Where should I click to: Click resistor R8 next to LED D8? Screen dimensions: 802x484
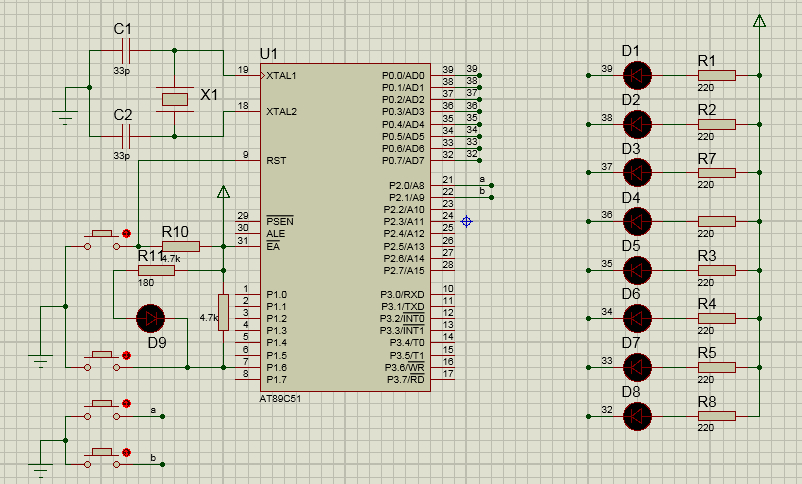click(717, 416)
